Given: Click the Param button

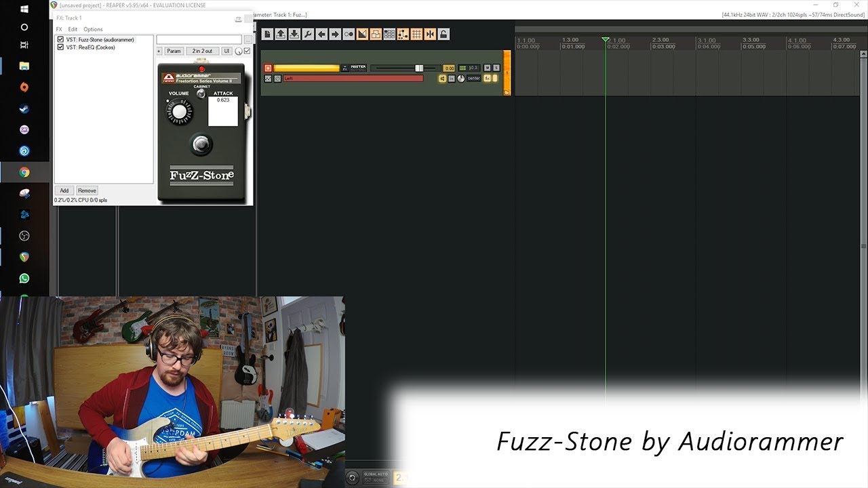Looking at the screenshot, I should click(x=174, y=51).
